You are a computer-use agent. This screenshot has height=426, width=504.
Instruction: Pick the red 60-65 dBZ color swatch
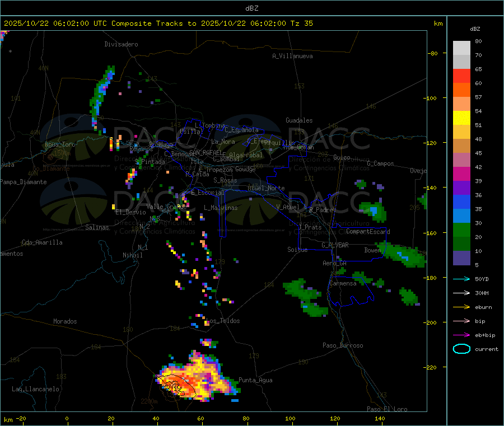click(461, 76)
